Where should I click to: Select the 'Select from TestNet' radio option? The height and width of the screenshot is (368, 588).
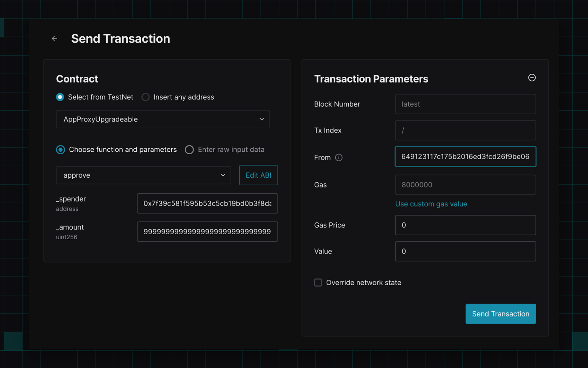pos(60,97)
